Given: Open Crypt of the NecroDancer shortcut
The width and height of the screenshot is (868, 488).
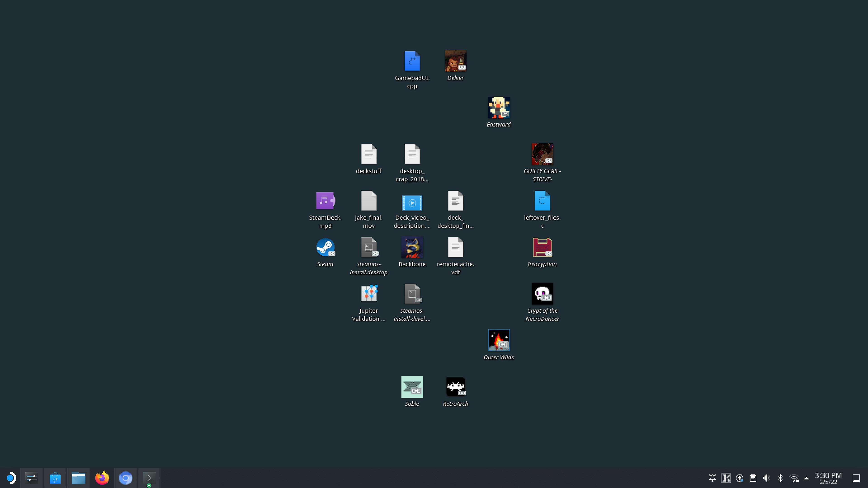Looking at the screenshot, I should [x=542, y=294].
